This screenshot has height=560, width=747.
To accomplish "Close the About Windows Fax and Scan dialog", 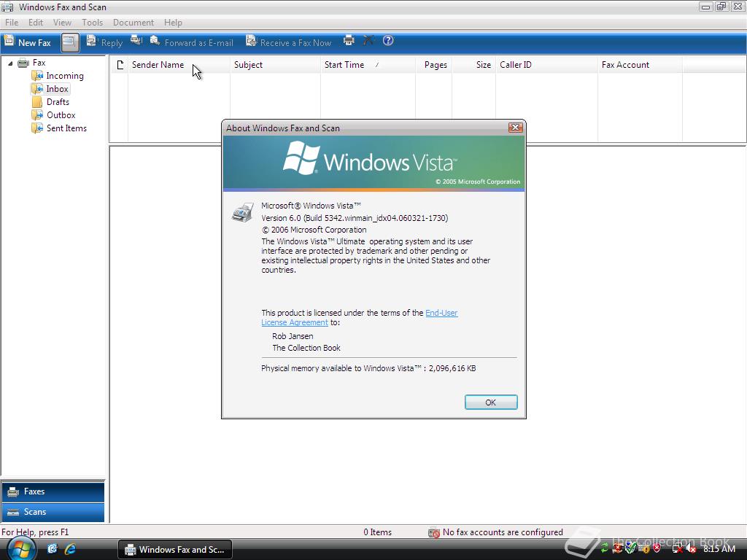I will click(515, 128).
